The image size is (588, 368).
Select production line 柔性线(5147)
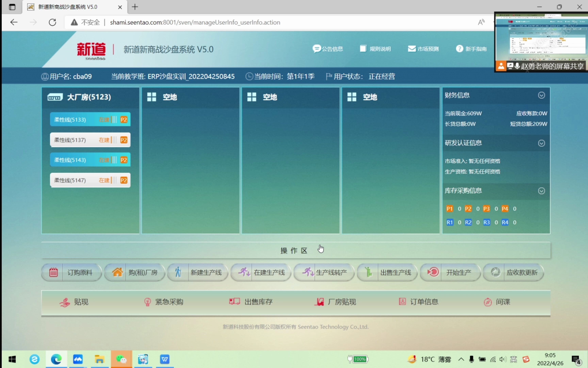click(x=90, y=180)
